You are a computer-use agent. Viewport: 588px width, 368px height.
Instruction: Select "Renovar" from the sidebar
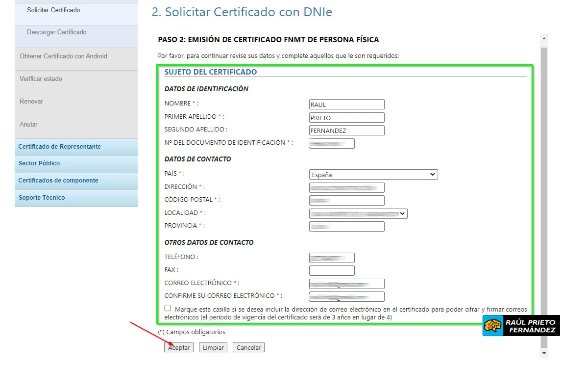click(x=31, y=102)
